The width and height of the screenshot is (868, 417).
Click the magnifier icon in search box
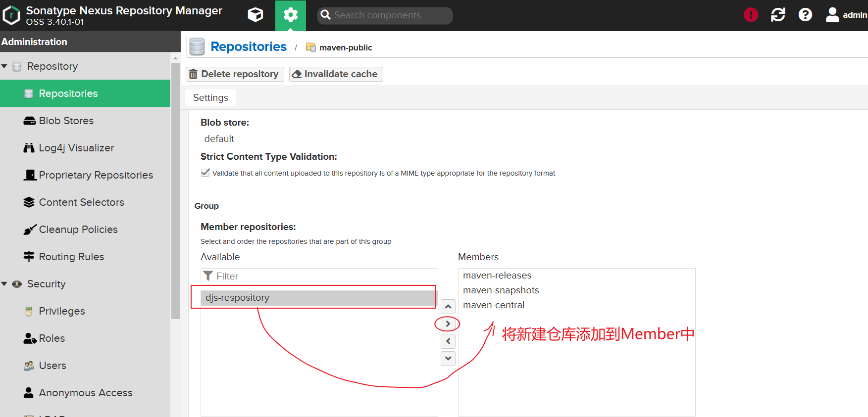click(325, 15)
